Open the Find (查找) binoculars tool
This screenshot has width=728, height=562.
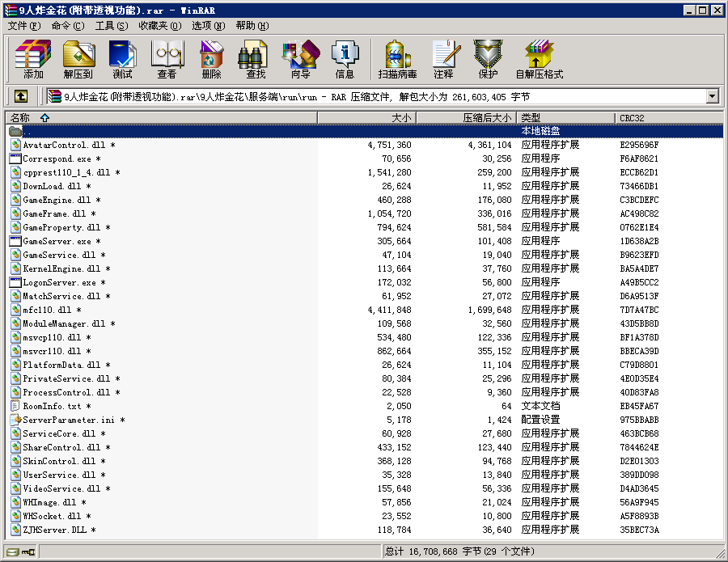pos(256,59)
